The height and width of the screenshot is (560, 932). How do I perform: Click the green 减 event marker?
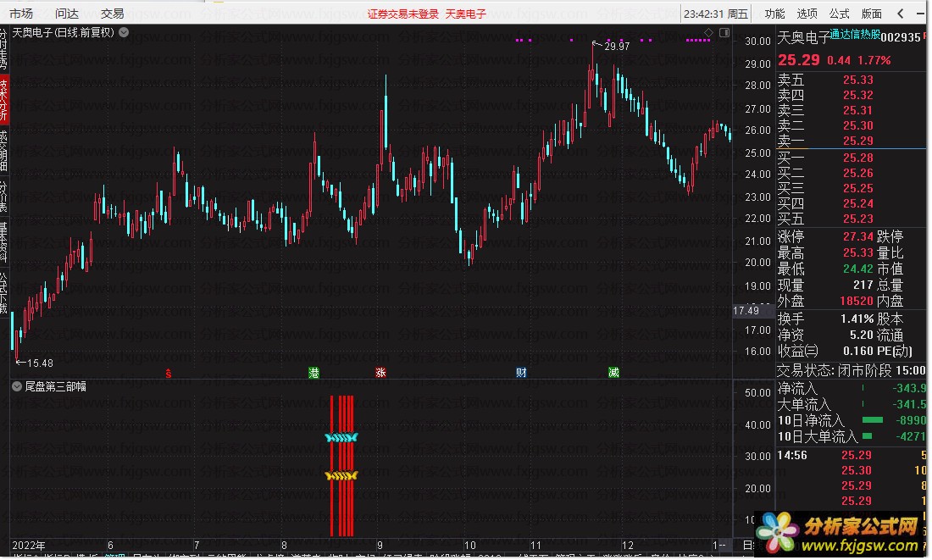[614, 373]
